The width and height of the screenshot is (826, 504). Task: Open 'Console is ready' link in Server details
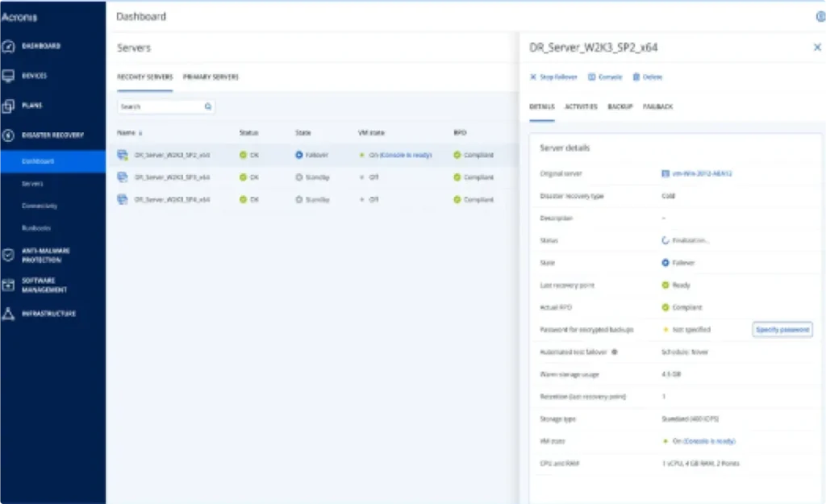pyautogui.click(x=709, y=441)
